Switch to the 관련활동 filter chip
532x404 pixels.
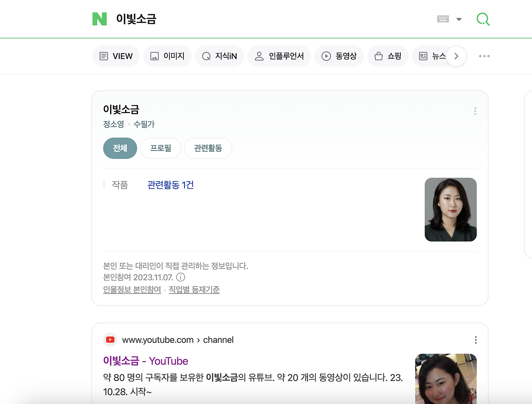click(208, 148)
